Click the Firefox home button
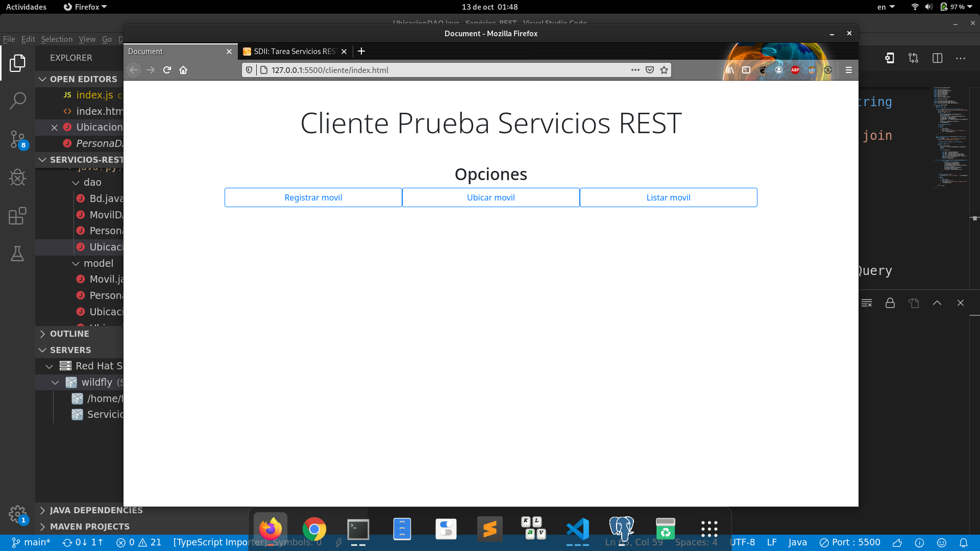This screenshot has height=551, width=980. tap(183, 70)
